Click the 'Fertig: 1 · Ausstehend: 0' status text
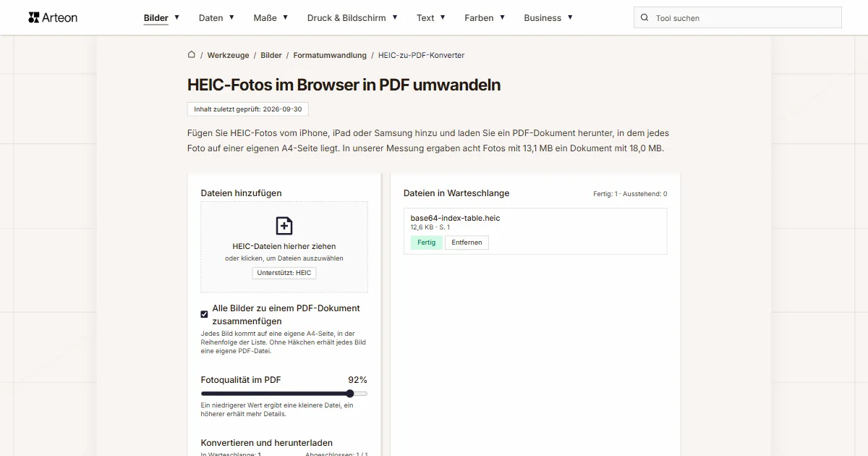This screenshot has height=456, width=868. [630, 194]
